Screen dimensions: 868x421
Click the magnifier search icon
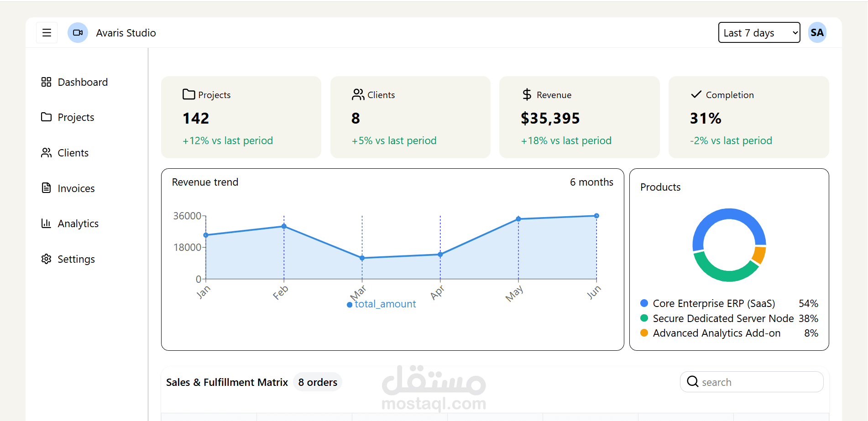coord(692,381)
